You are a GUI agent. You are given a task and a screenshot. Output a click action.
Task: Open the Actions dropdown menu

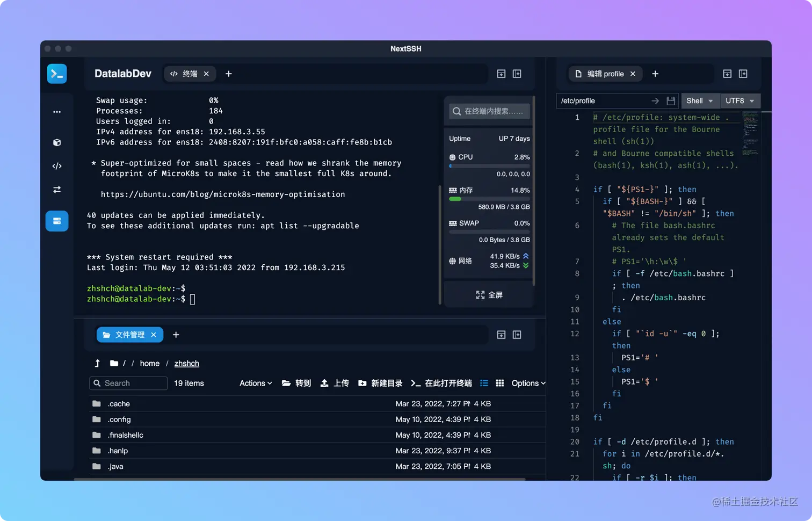(255, 383)
